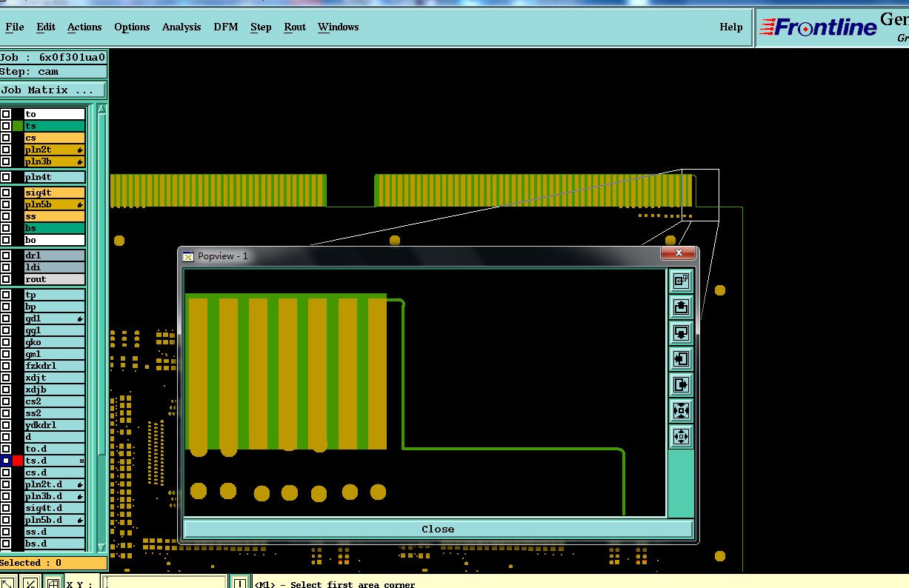
Task: Click the small marker at right of ts.d
Action: point(81,461)
